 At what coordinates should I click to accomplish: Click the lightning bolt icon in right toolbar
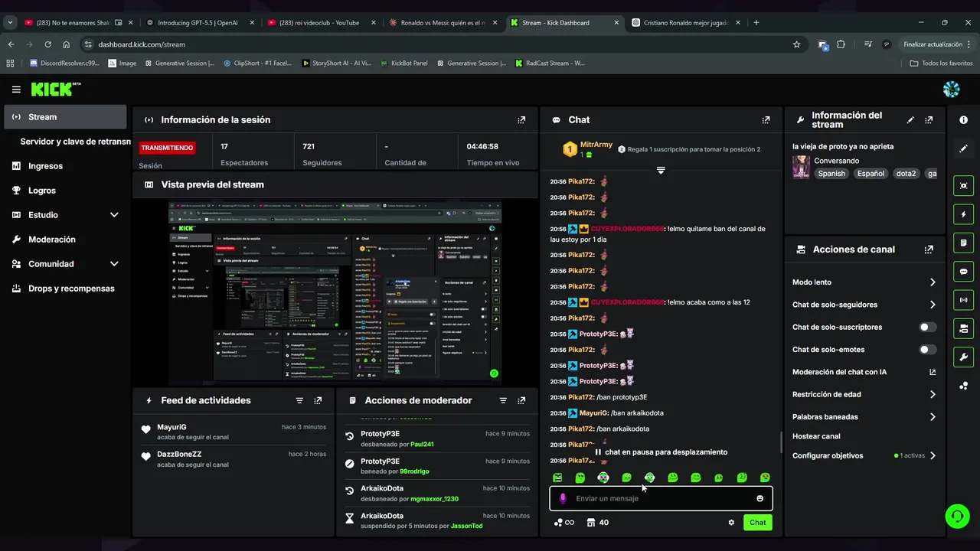coord(963,214)
